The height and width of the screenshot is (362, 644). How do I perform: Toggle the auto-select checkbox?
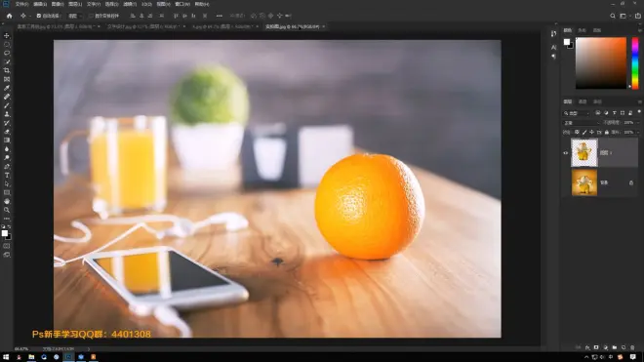(39, 16)
